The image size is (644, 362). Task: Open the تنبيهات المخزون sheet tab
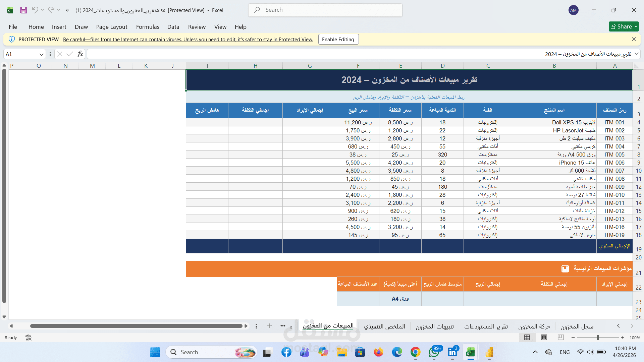click(x=435, y=326)
